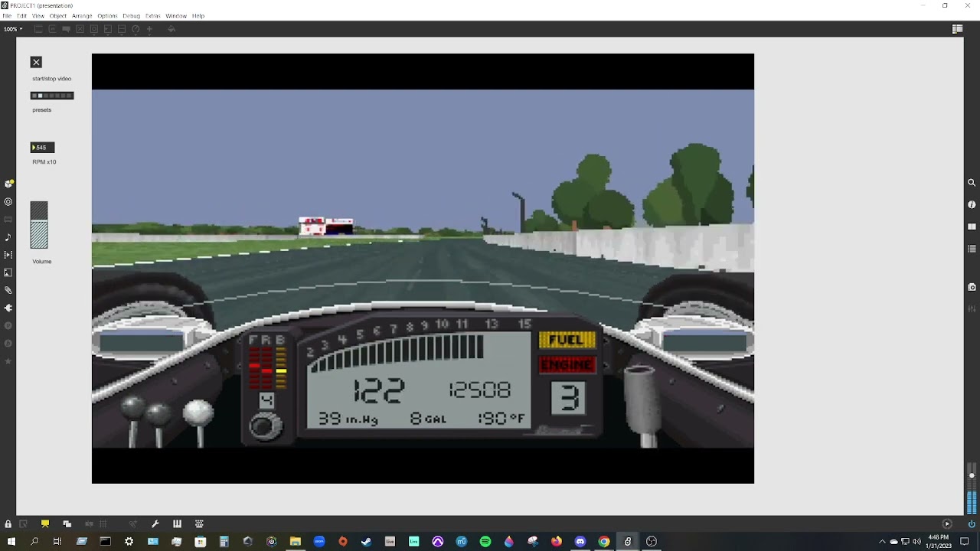The width and height of the screenshot is (980, 551).
Task: Open the plug-ins arrow icon in left sidebar
Action: pyautogui.click(x=8, y=308)
